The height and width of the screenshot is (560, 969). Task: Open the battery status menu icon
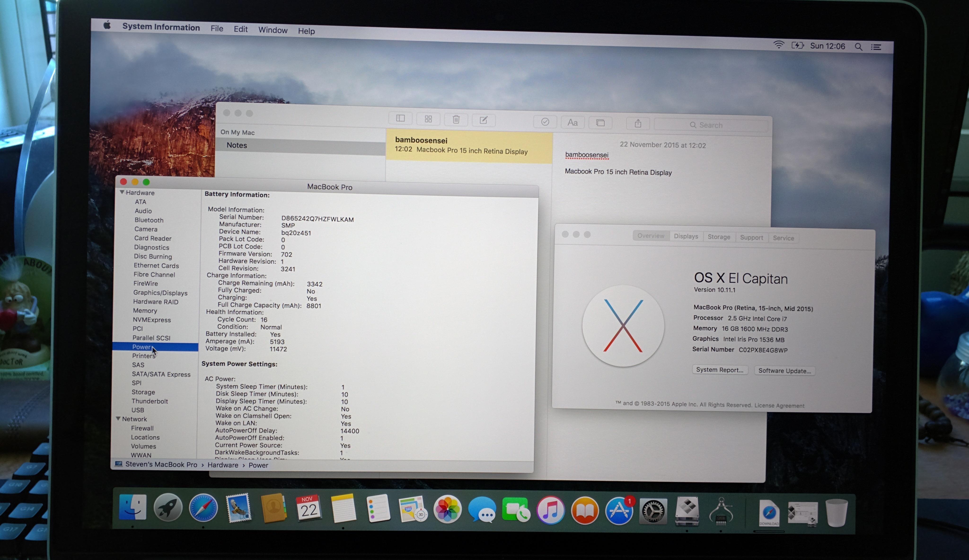click(x=798, y=46)
